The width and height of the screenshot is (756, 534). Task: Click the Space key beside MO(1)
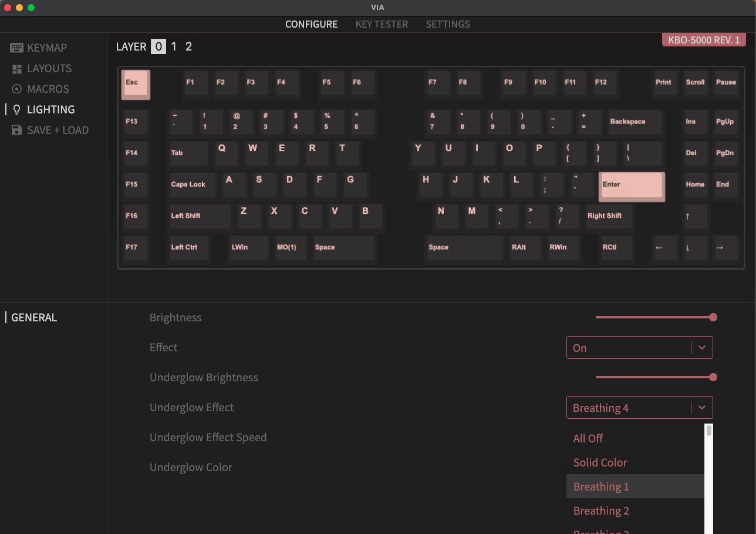coord(343,248)
